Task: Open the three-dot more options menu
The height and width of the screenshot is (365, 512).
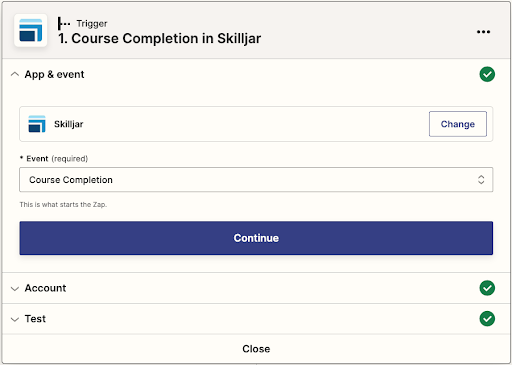Action: tap(483, 32)
